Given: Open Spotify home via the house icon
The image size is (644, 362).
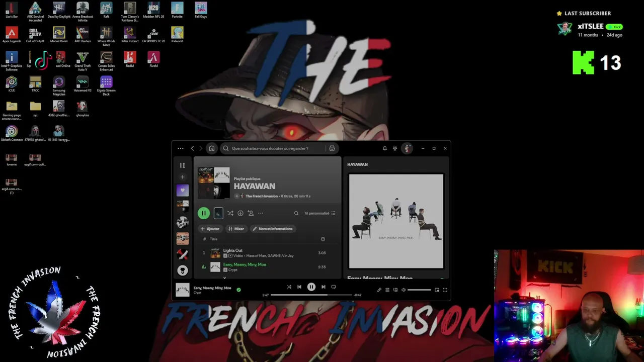Looking at the screenshot, I should click(x=212, y=148).
